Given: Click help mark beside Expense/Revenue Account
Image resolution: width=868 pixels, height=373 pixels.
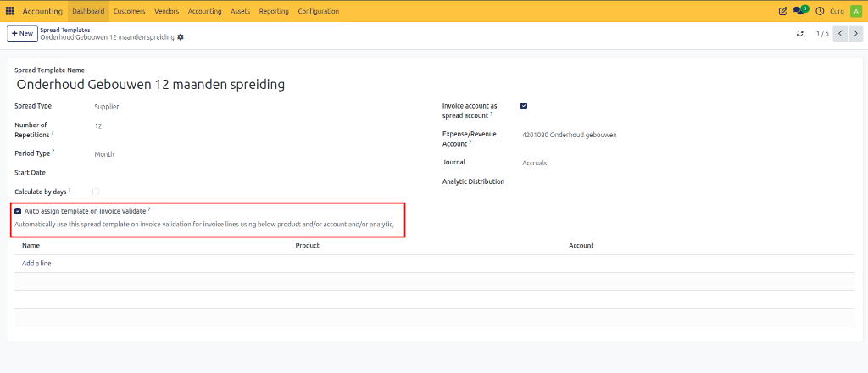Looking at the screenshot, I should (x=470, y=142).
